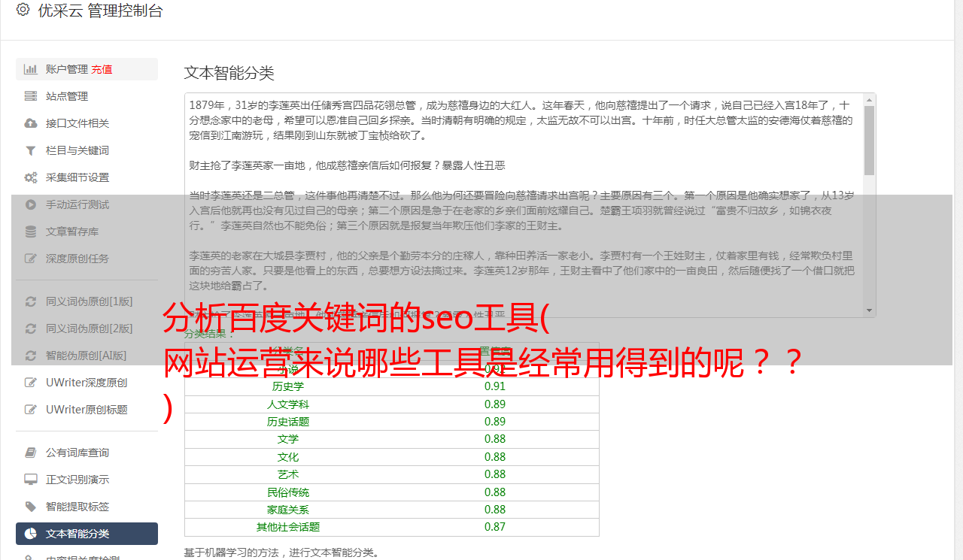Image resolution: width=963 pixels, height=560 pixels.
Task: Select the 0.87 confidence value
Action: click(x=495, y=527)
